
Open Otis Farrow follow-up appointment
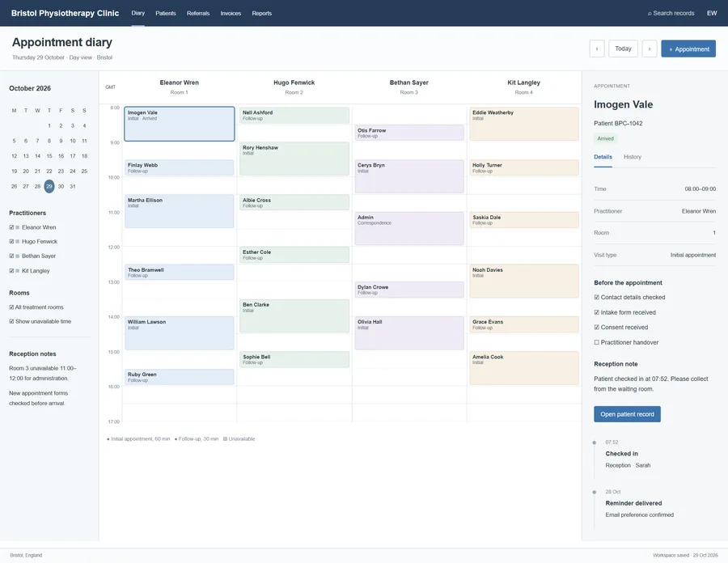[409, 133]
